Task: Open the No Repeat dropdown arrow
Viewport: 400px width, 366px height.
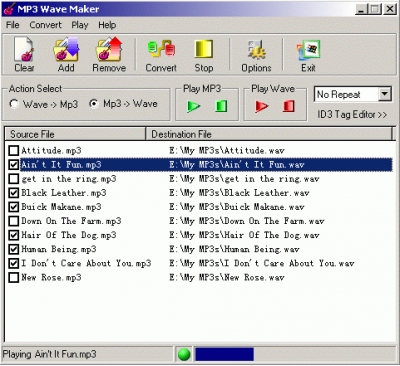Action: pos(384,94)
